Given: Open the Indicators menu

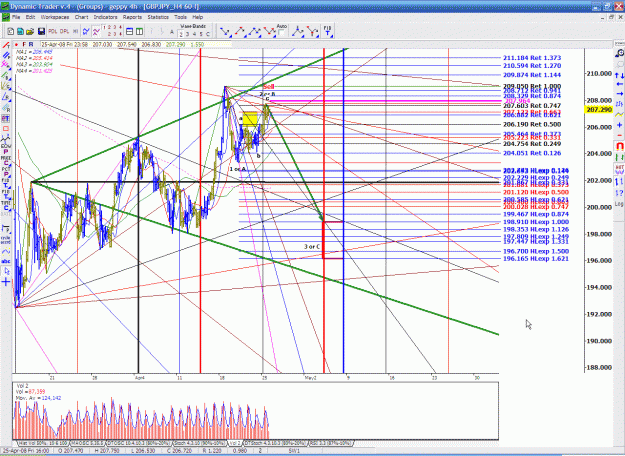Looking at the screenshot, I should tap(106, 17).
